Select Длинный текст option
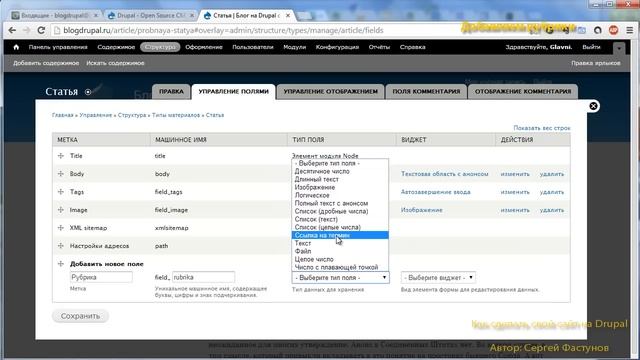Viewport: 640px width, 360px height. point(340,179)
